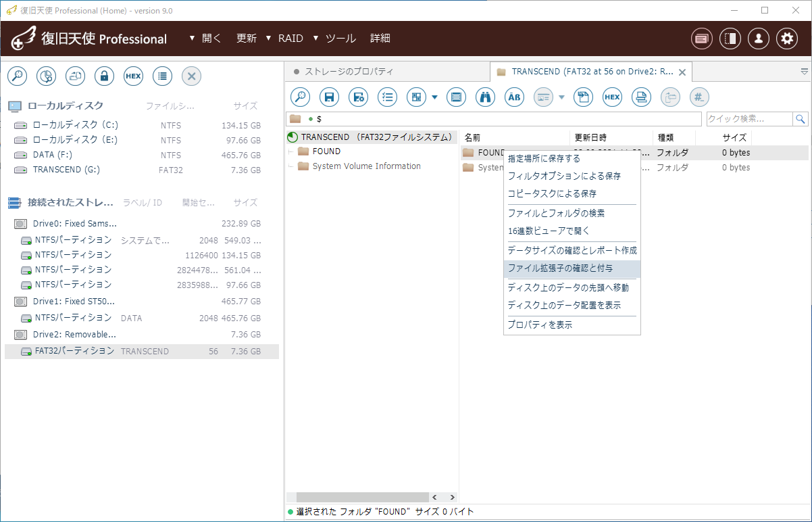This screenshot has height=522, width=812.
Task: Click the preview picture icon
Action: pos(543,97)
